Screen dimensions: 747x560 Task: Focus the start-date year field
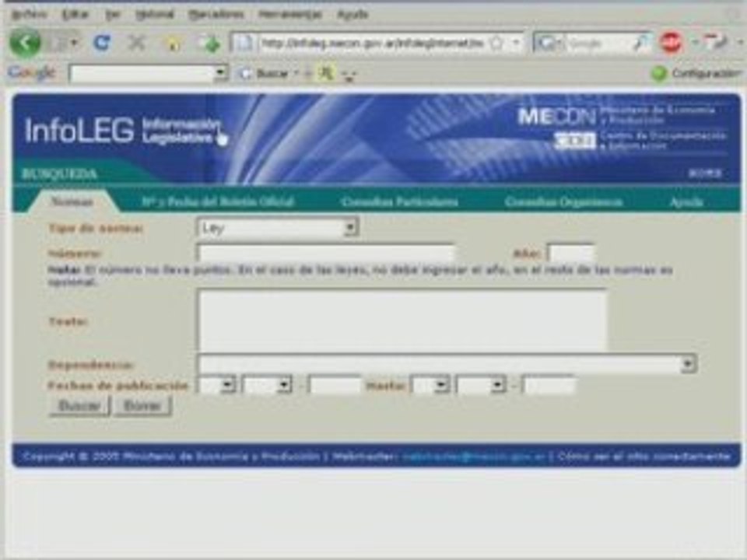(x=335, y=385)
